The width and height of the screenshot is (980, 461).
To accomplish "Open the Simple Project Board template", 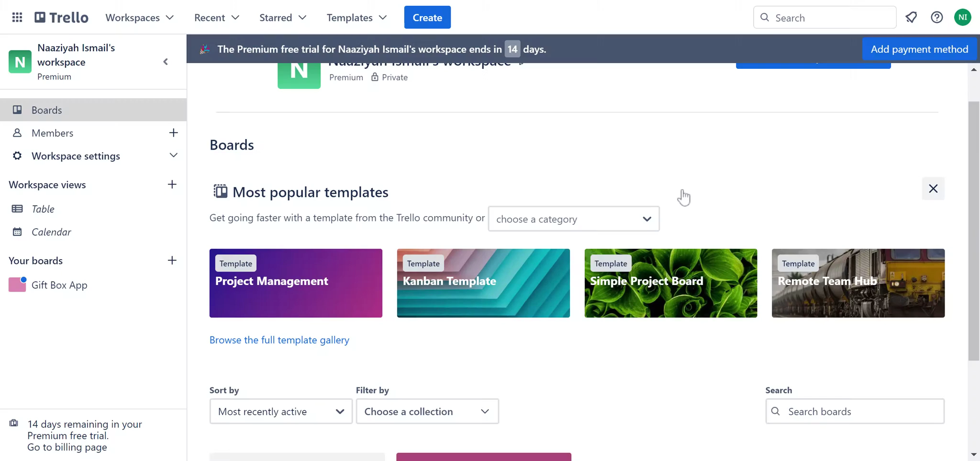I will coord(671,283).
